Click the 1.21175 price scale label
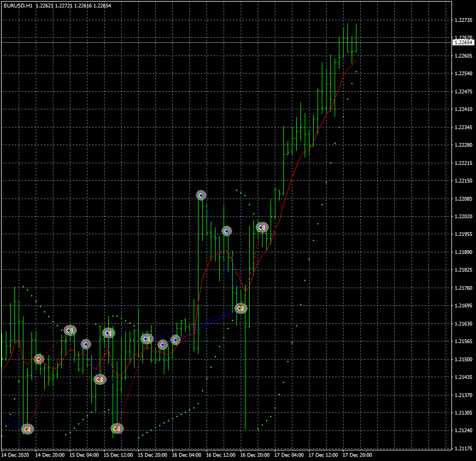The image size is (476, 461). click(464, 448)
